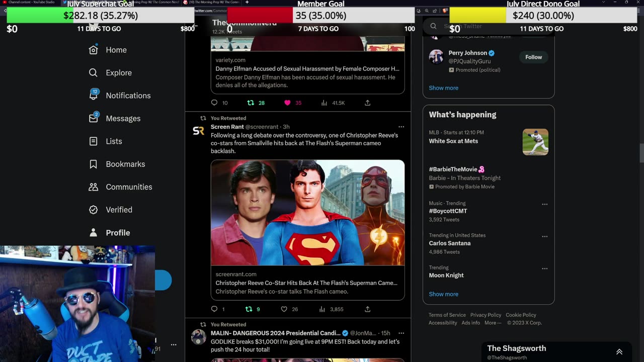Click the Bookmarks icon
Image resolution: width=644 pixels, height=362 pixels.
tap(93, 164)
